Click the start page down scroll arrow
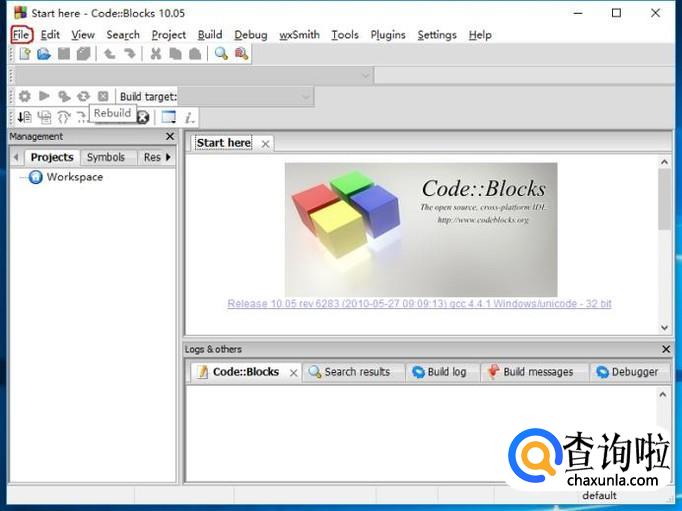682x511 pixels. (x=665, y=328)
